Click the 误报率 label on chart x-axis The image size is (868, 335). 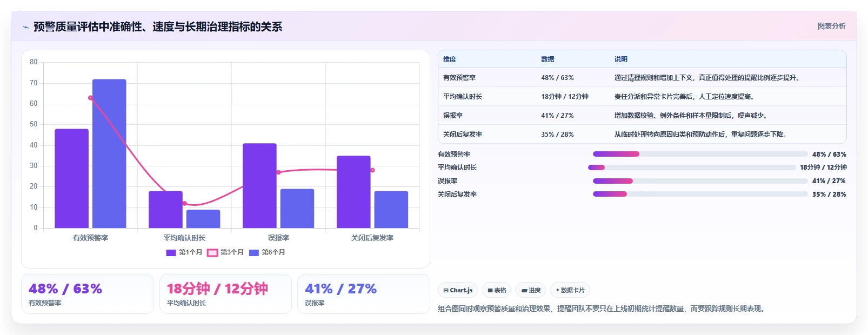click(x=278, y=238)
